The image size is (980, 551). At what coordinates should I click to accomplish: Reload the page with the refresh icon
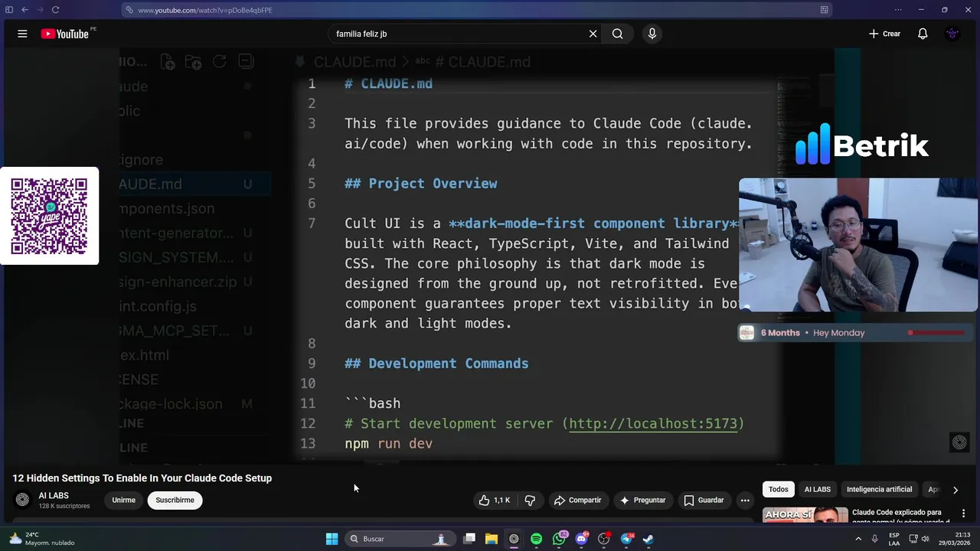pos(56,10)
